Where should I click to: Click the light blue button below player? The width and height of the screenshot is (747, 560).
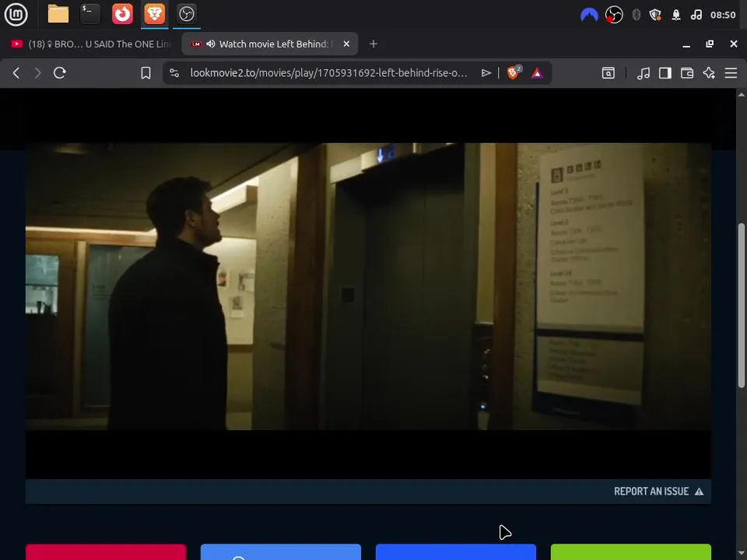281,552
